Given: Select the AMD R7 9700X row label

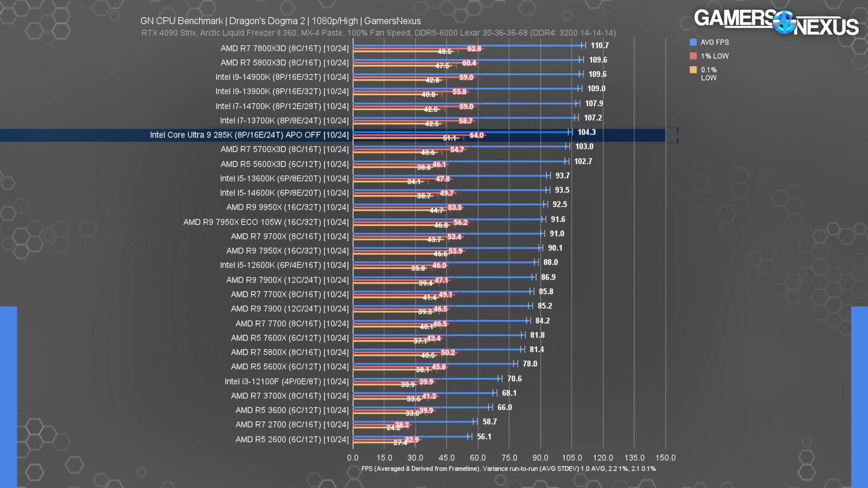Looking at the screenshot, I should coord(290,236).
